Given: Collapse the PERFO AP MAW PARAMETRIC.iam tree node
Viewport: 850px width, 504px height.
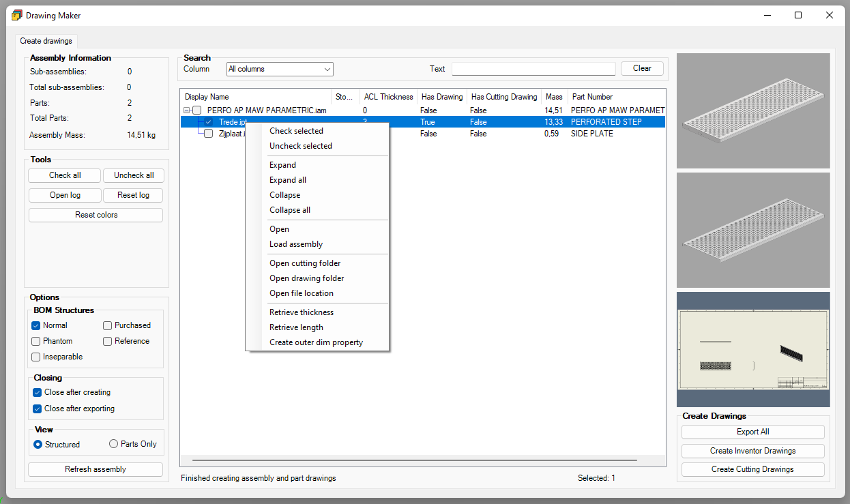Looking at the screenshot, I should [186, 110].
